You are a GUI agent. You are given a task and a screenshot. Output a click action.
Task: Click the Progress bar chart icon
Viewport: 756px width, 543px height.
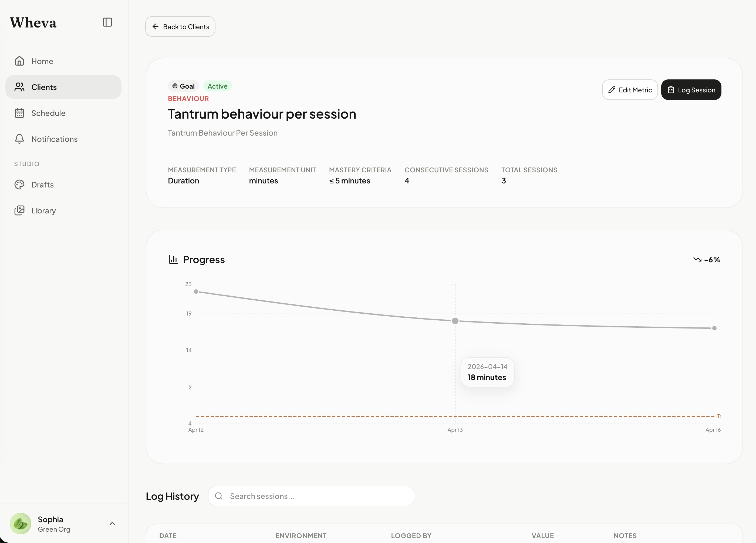click(173, 259)
